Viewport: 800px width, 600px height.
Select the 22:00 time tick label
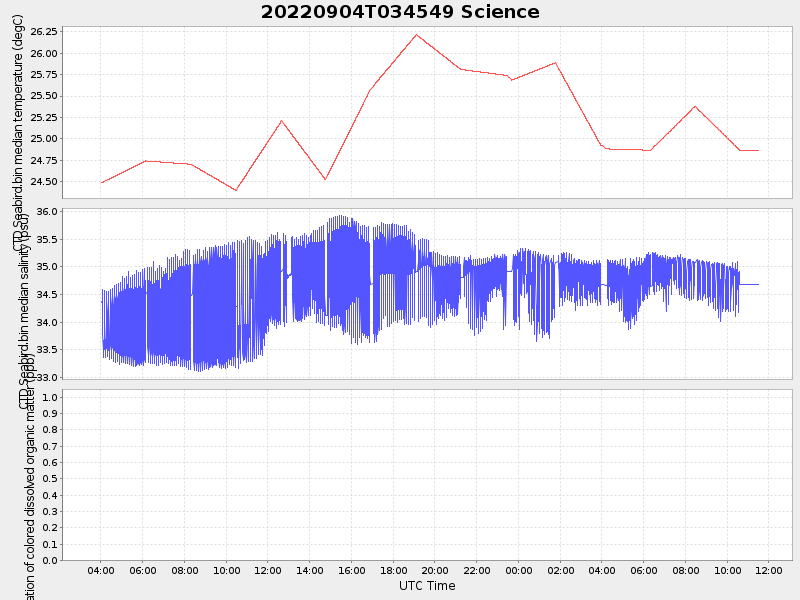coord(477,570)
